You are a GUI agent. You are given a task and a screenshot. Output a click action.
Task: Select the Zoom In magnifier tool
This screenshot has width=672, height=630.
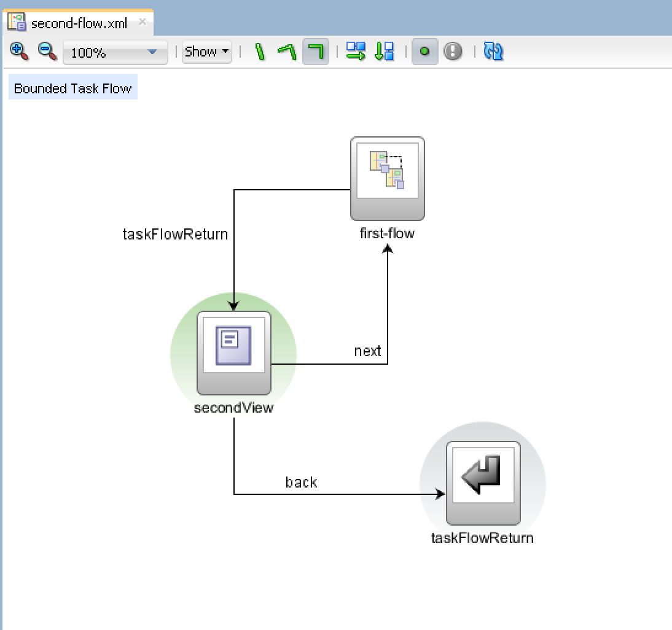(x=18, y=51)
